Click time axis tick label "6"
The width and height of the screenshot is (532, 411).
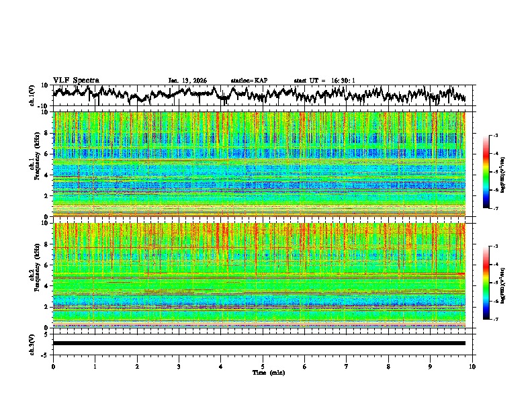[304, 367]
